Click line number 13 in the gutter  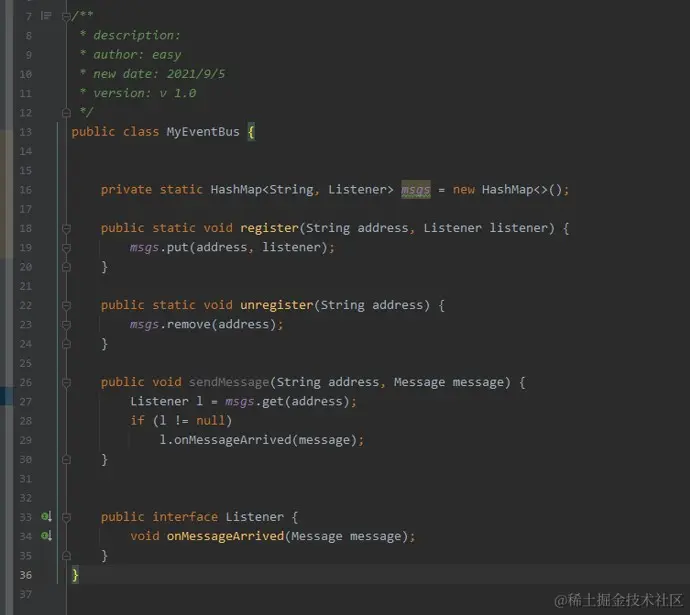point(26,132)
